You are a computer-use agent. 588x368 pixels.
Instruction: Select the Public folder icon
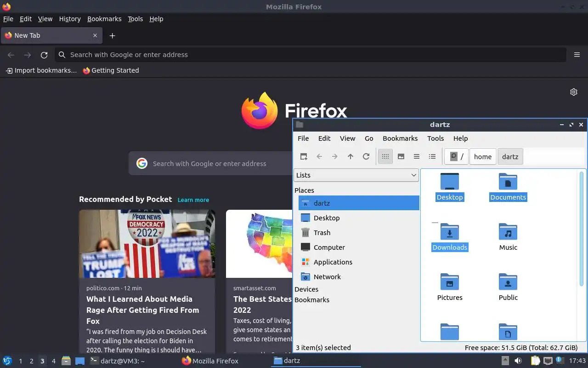click(x=508, y=287)
